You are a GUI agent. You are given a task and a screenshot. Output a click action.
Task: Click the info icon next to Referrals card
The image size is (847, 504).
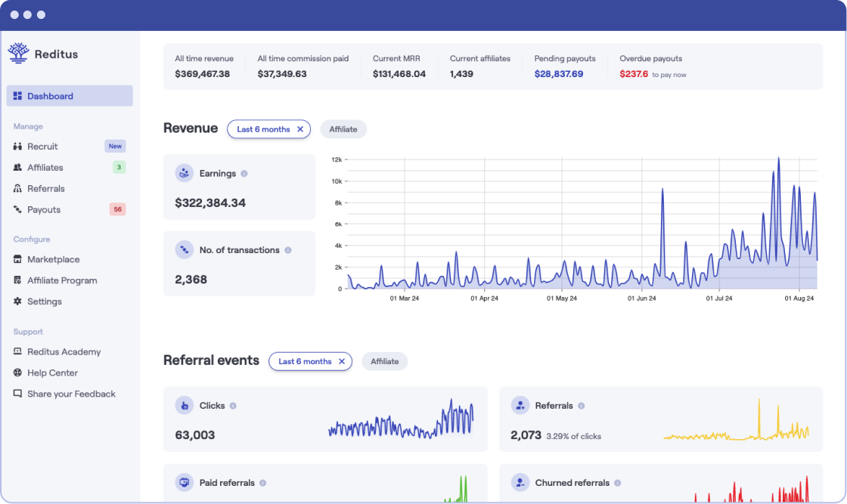point(581,406)
